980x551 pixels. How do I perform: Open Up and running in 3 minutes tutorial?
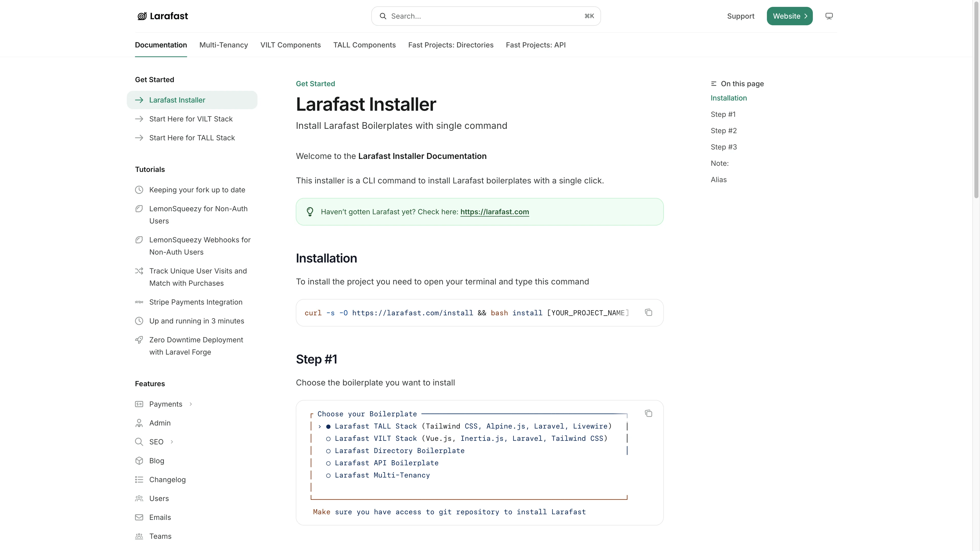tap(197, 321)
